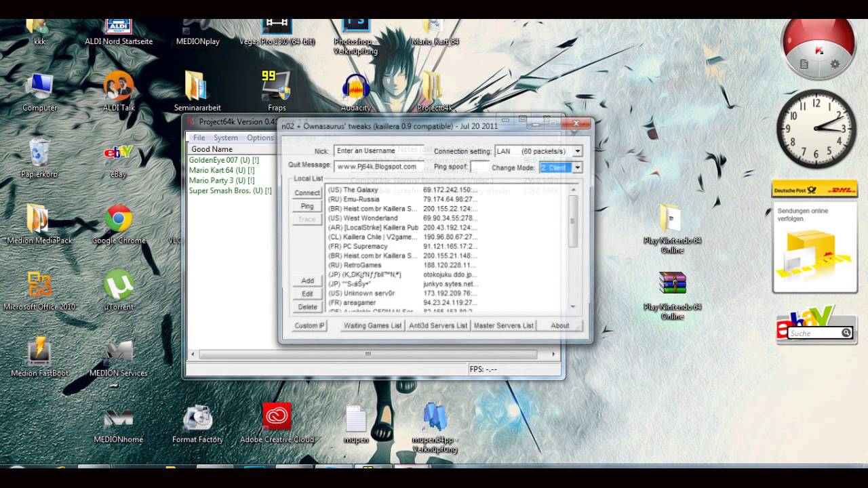Open the mupen file icon
The height and width of the screenshot is (488, 868).
pos(356,425)
